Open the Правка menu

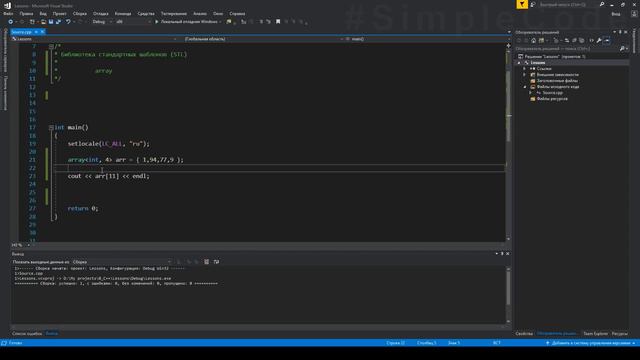(x=26, y=13)
